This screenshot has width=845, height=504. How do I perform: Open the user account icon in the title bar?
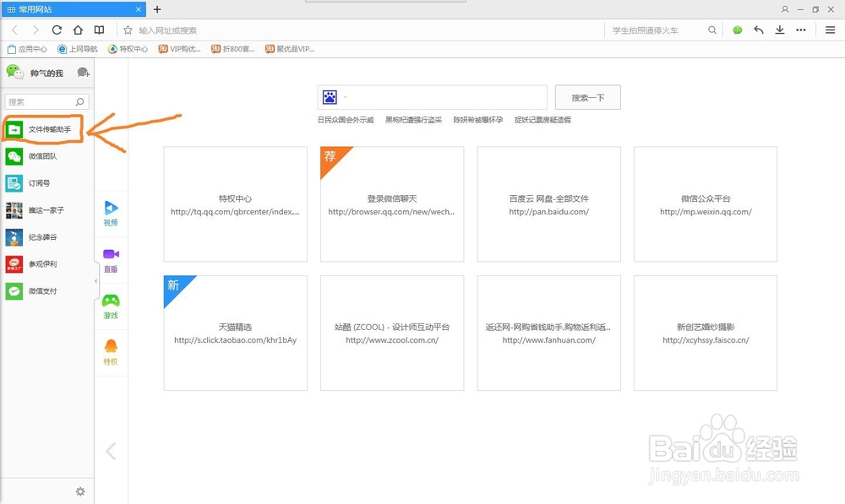[x=785, y=9]
